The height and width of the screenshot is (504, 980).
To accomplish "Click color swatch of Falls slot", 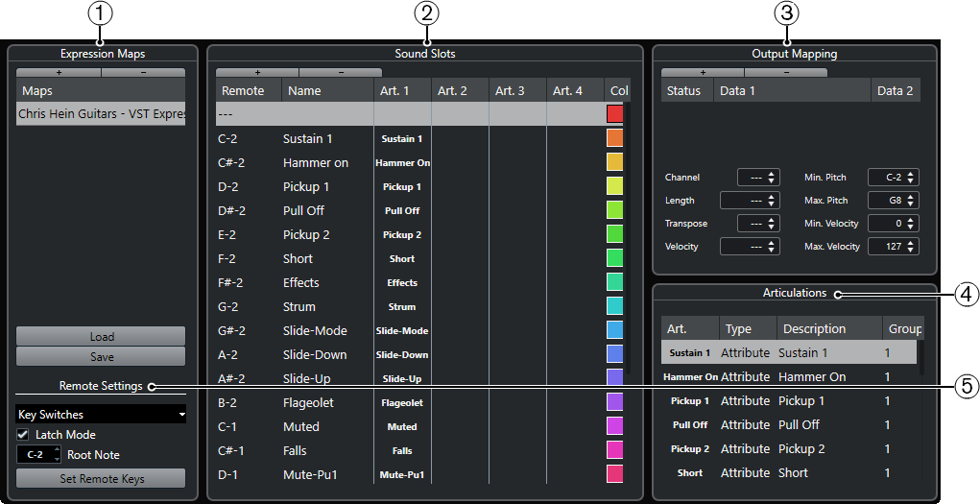I will point(614,450).
